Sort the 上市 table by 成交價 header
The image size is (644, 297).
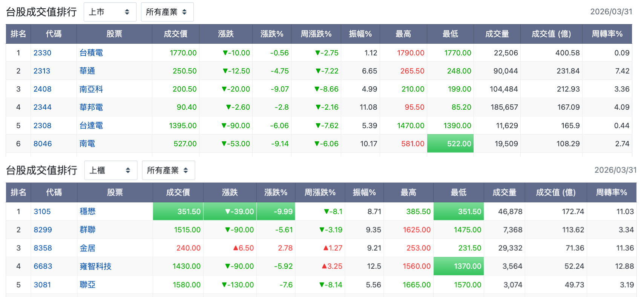[175, 34]
